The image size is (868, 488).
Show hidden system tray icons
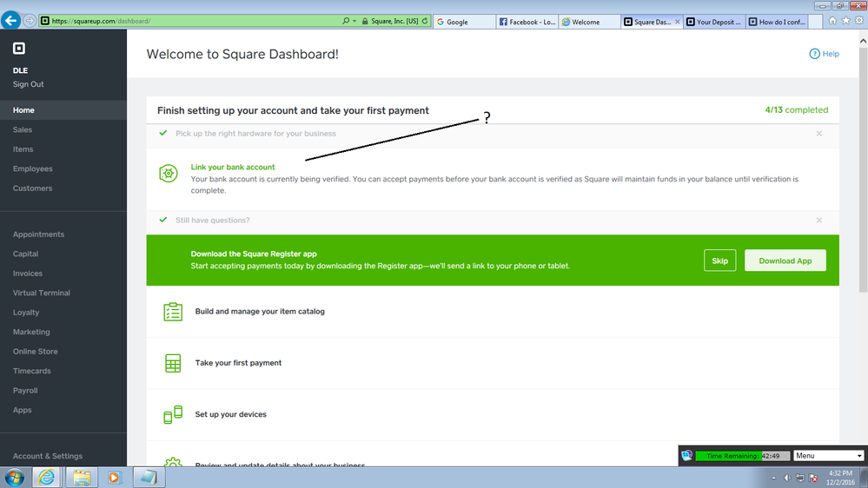[x=773, y=478]
